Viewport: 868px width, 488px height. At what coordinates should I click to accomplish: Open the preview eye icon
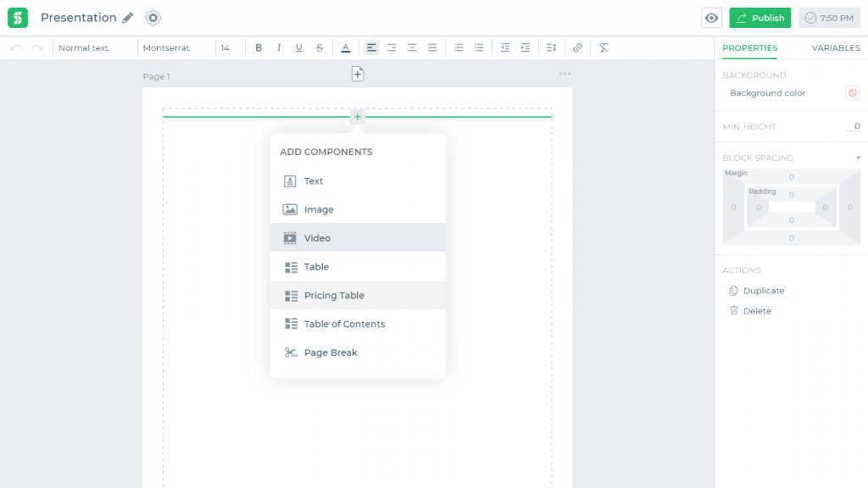tap(711, 18)
